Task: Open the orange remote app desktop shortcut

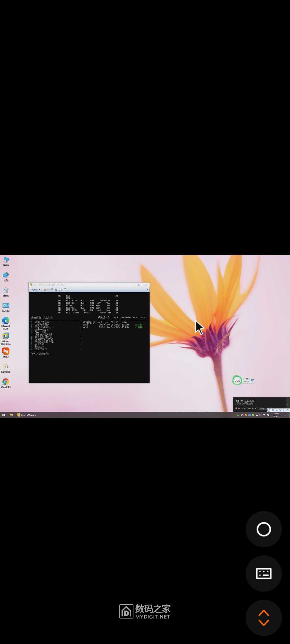Action: (x=6, y=353)
